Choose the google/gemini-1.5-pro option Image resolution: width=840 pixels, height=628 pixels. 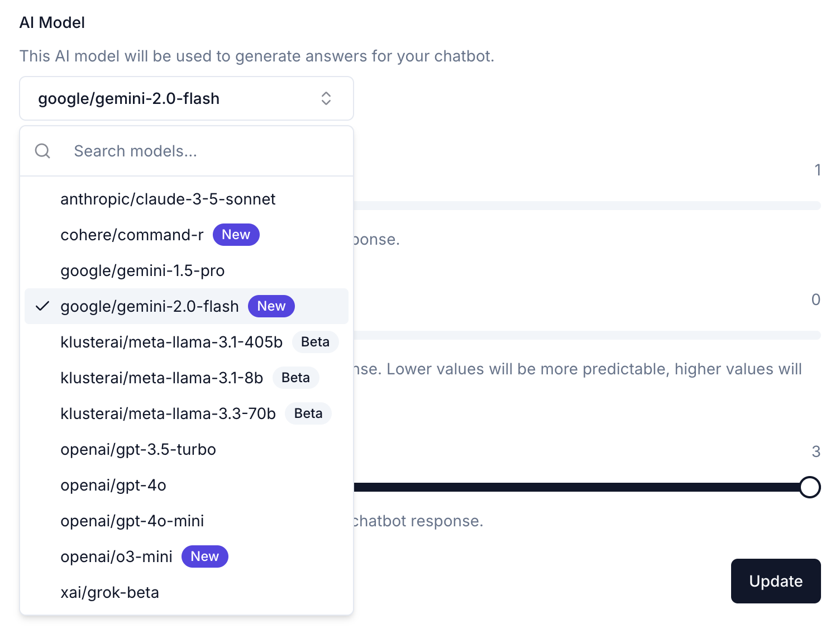pyautogui.click(x=142, y=270)
